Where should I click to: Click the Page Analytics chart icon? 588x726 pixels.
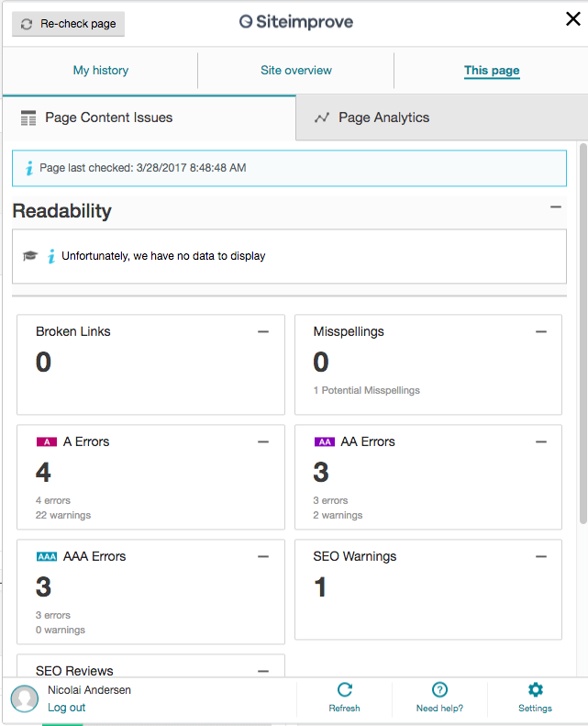[x=322, y=117]
